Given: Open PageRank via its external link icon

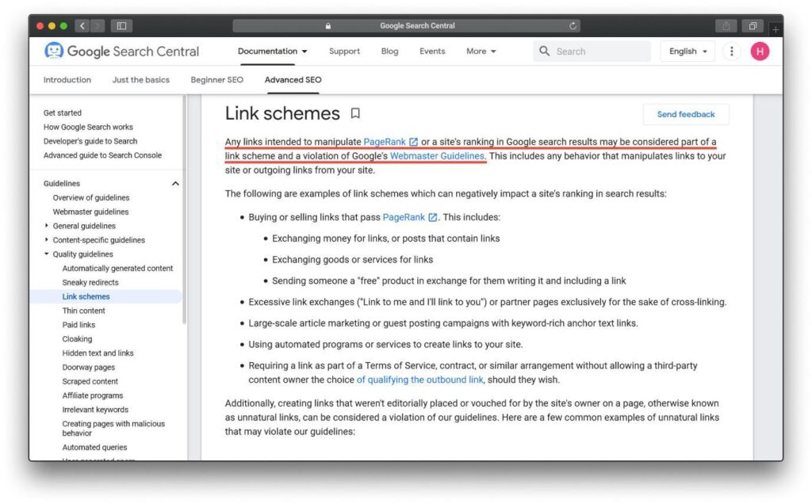Looking at the screenshot, I should click(415, 142).
